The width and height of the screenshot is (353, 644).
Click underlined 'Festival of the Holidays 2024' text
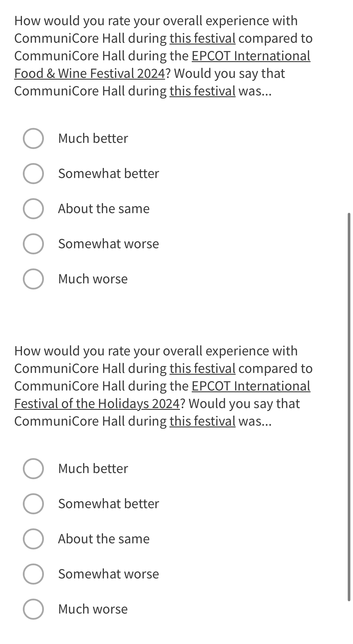pos(97,404)
